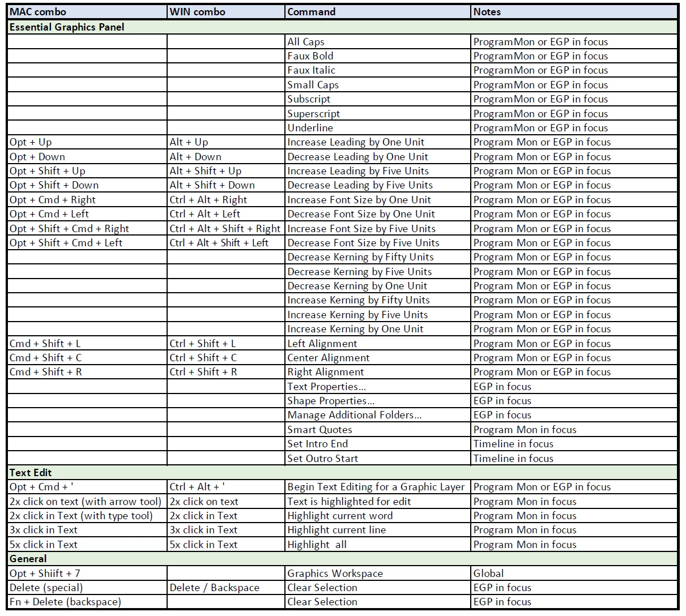Select '2x click in Text (with type tool)' cell
Screen dimensions: 686x616
click(x=87, y=516)
